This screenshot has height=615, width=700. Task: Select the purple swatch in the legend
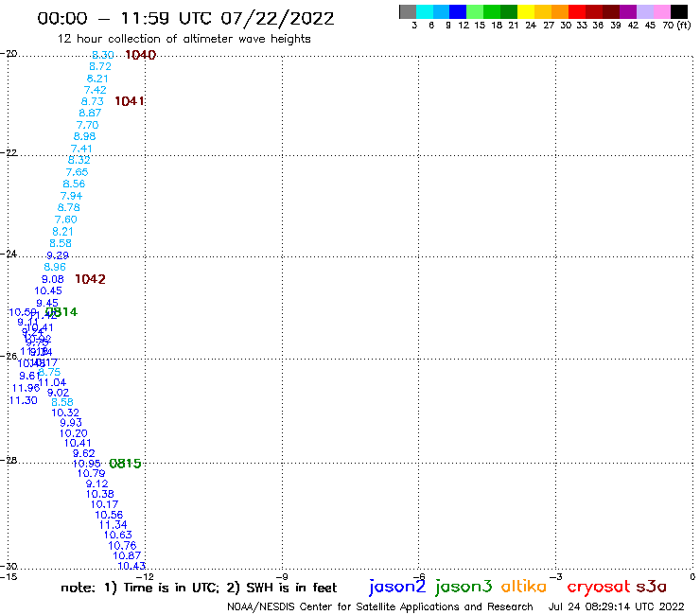coord(628,12)
